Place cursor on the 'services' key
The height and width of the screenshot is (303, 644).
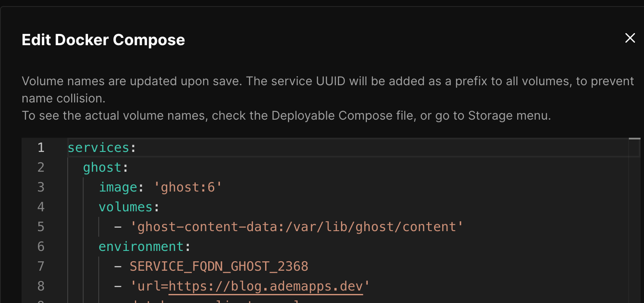[x=98, y=148]
